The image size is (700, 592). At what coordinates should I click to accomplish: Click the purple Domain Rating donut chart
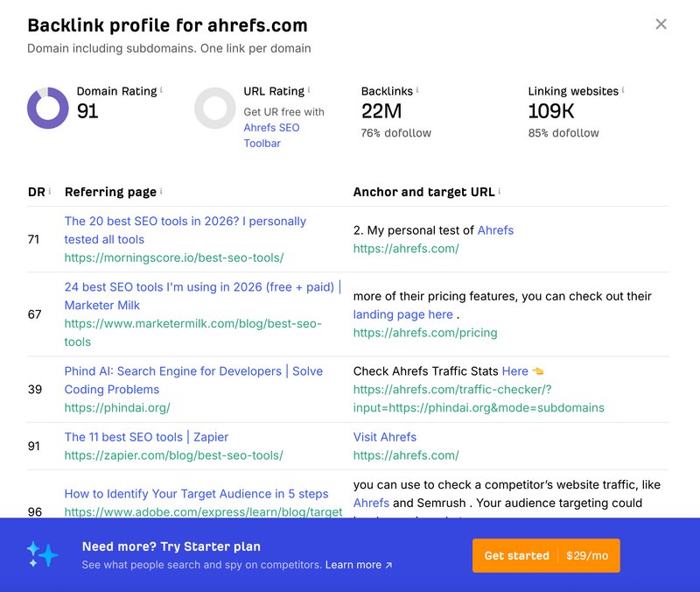(48, 108)
